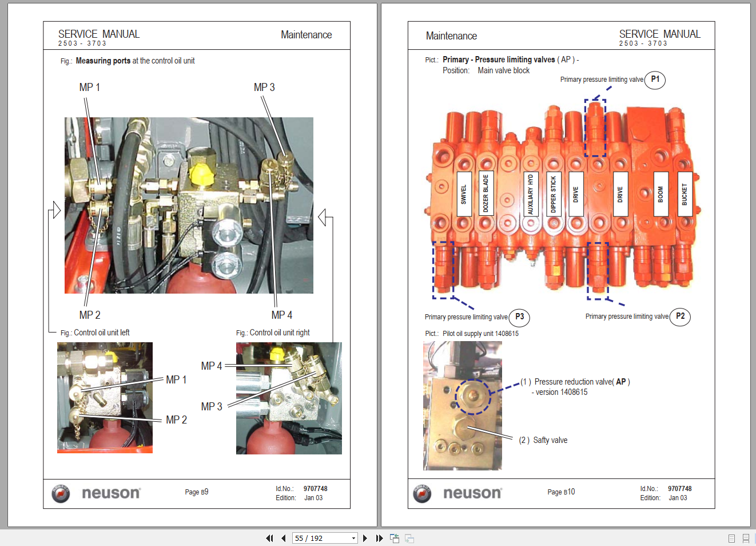This screenshot has height=546, width=756.
Task: Click the P3 callout circle
Action: (520, 316)
